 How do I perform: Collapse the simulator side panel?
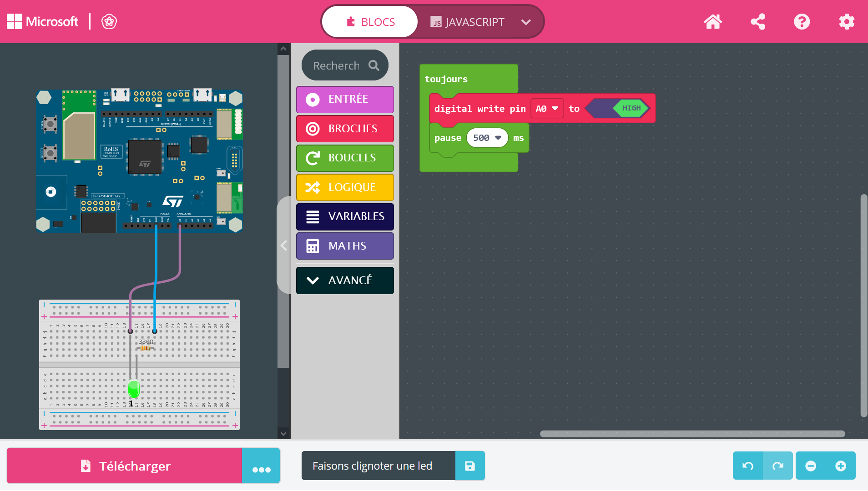283,245
